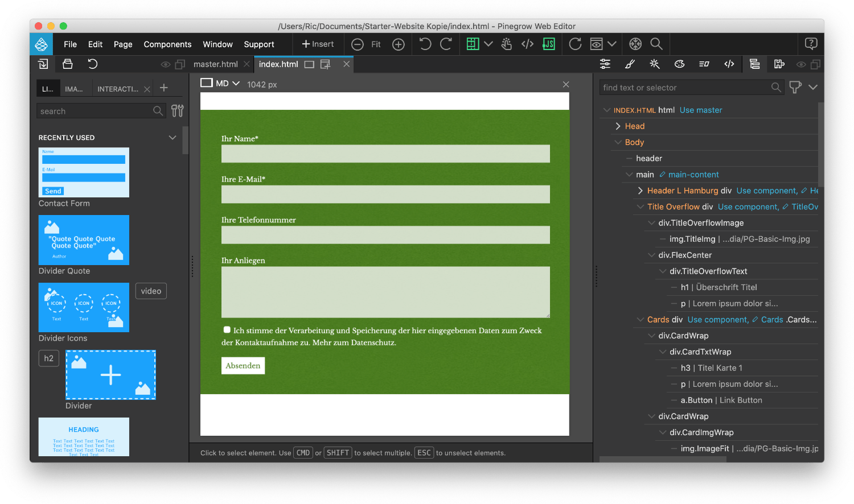Open the project import icon at the left
The width and height of the screenshot is (854, 504).
point(43,64)
